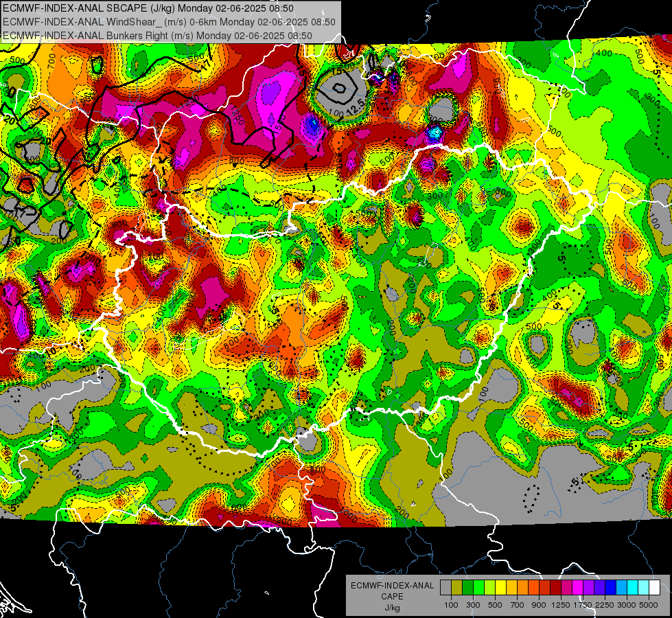Pick the golden amber legend swatch

pyautogui.click(x=511, y=588)
